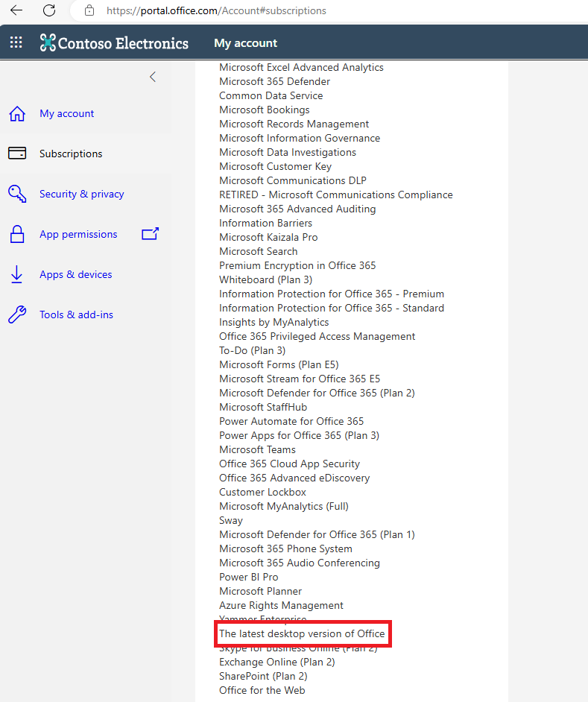
Task: Select 'Microsoft Defender for Office 365 (Plan 1)'
Action: [x=317, y=535]
